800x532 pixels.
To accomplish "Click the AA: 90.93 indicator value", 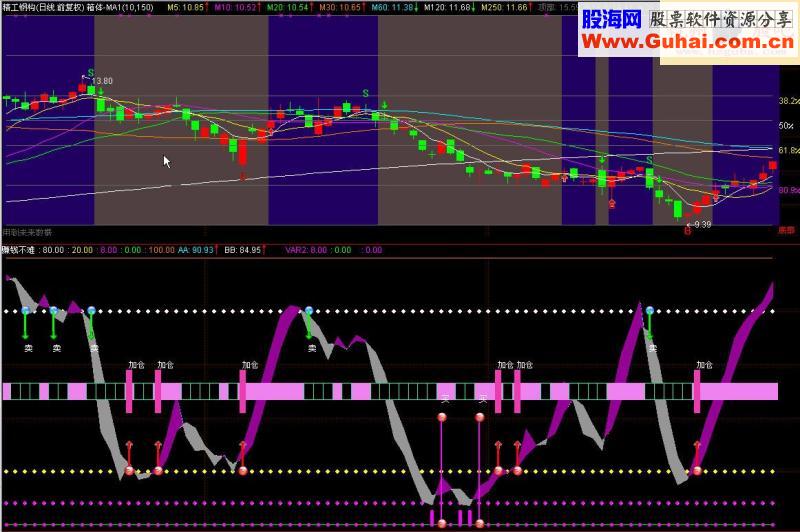I will point(196,250).
